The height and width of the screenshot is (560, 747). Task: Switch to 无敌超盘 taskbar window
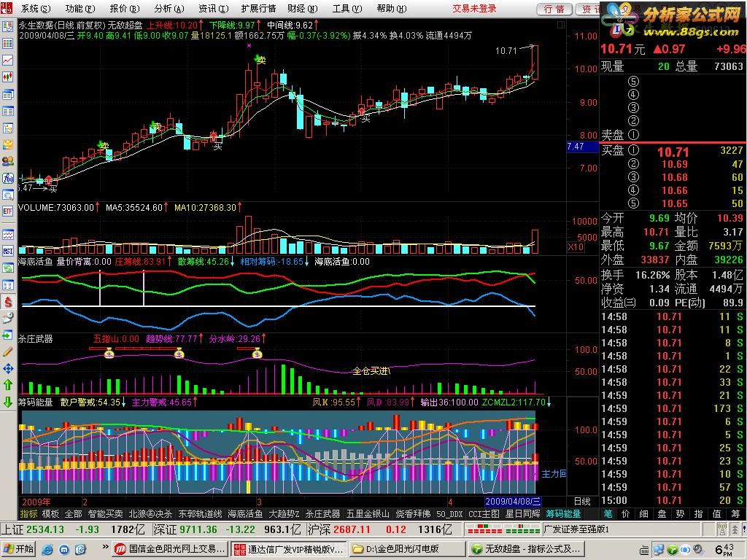tap(525, 549)
